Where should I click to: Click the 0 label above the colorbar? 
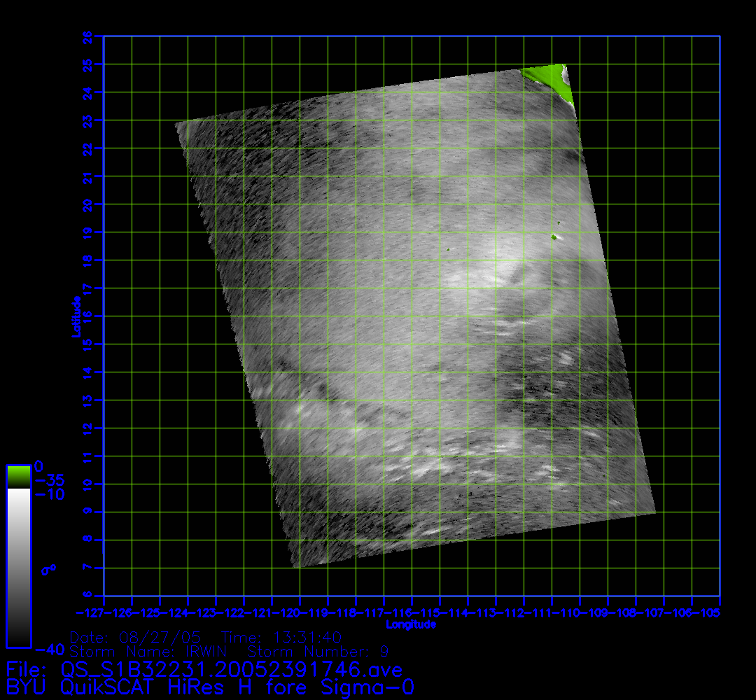[x=39, y=466]
